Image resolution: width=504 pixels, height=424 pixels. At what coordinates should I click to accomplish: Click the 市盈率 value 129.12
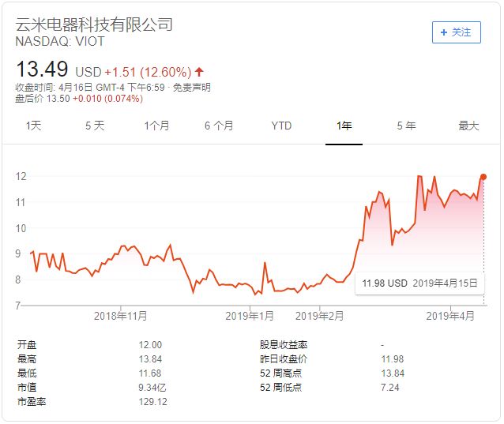point(152,402)
